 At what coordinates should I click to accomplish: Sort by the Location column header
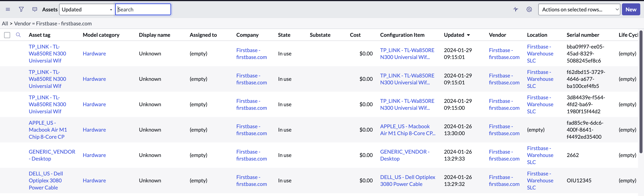(537, 35)
